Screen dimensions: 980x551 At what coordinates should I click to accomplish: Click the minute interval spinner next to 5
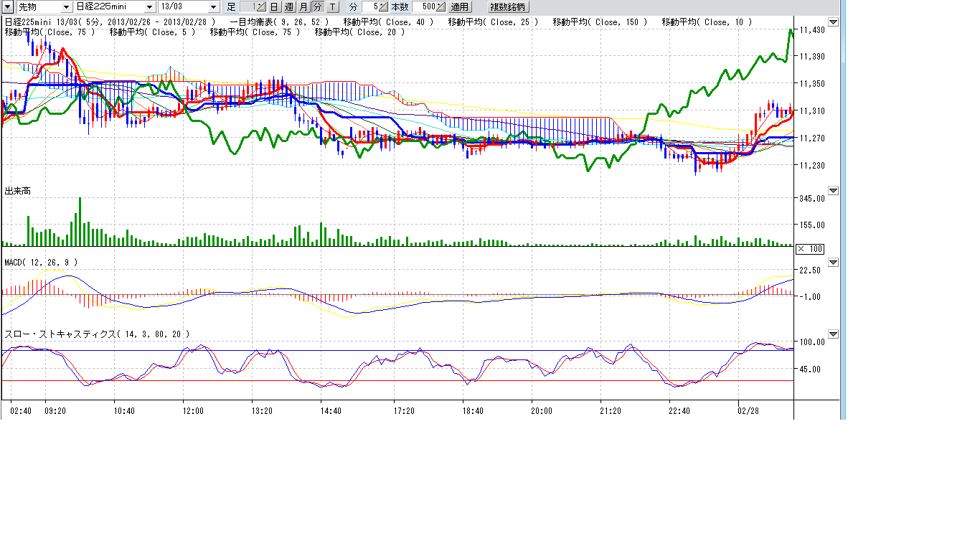[x=383, y=6]
